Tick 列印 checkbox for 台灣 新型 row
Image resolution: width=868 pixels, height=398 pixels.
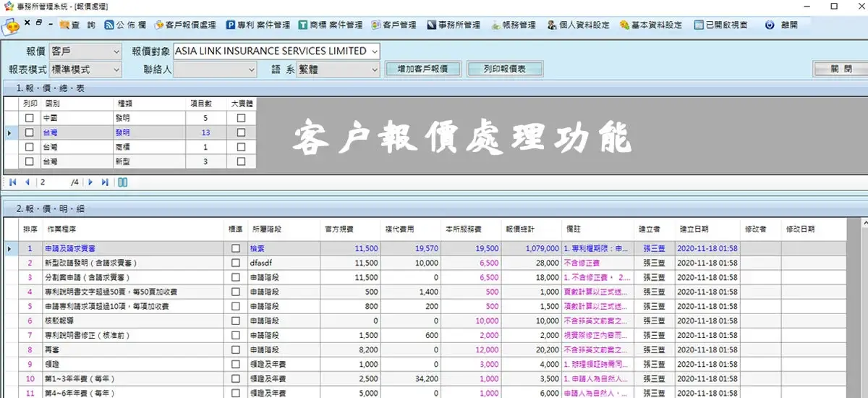tap(30, 161)
